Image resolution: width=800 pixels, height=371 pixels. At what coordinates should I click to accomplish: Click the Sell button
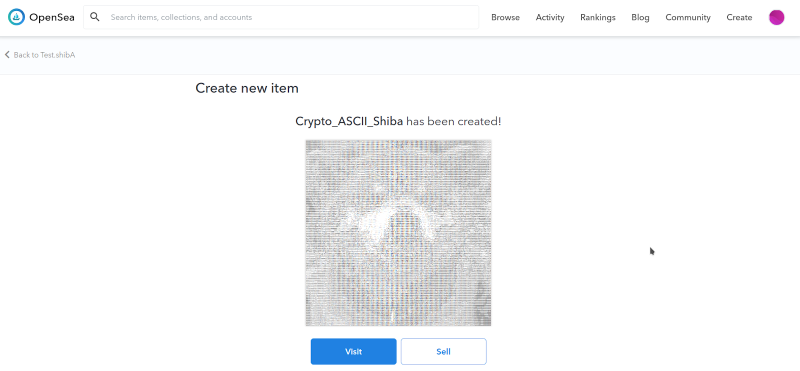(443, 351)
